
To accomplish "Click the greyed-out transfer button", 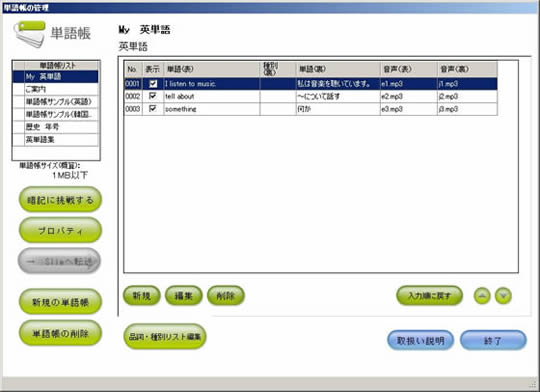I will tap(59, 261).
